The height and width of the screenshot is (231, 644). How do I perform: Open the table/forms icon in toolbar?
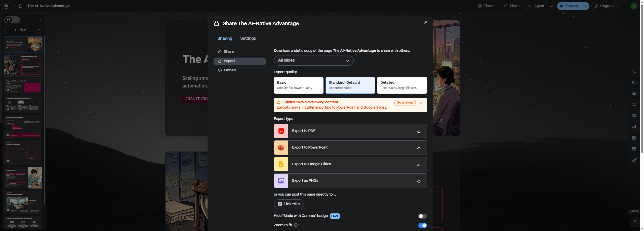pyautogui.click(x=634, y=138)
